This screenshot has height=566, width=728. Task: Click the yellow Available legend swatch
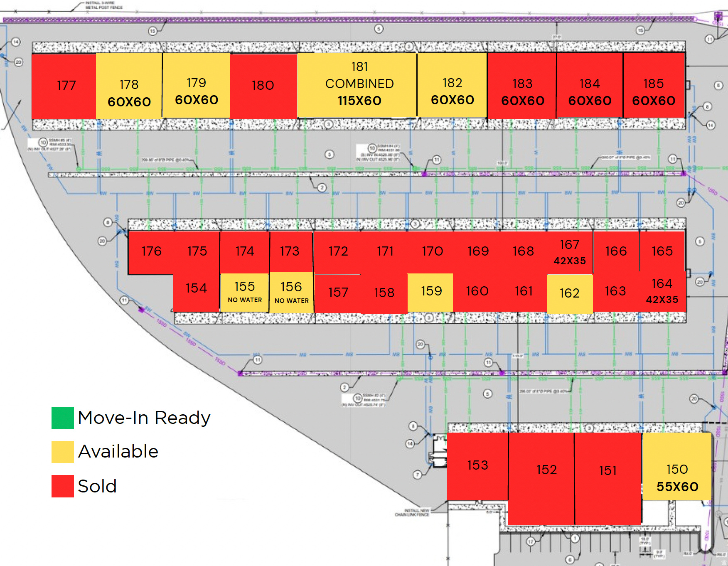tap(63, 452)
